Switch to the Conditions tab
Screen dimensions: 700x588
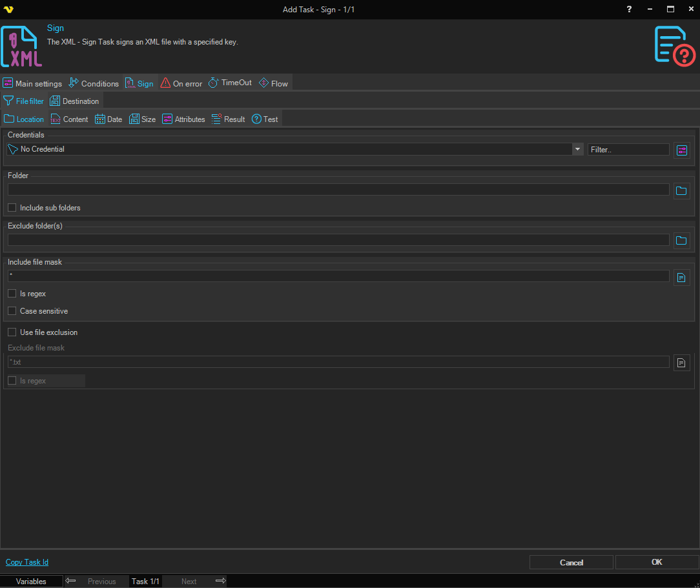click(x=94, y=83)
